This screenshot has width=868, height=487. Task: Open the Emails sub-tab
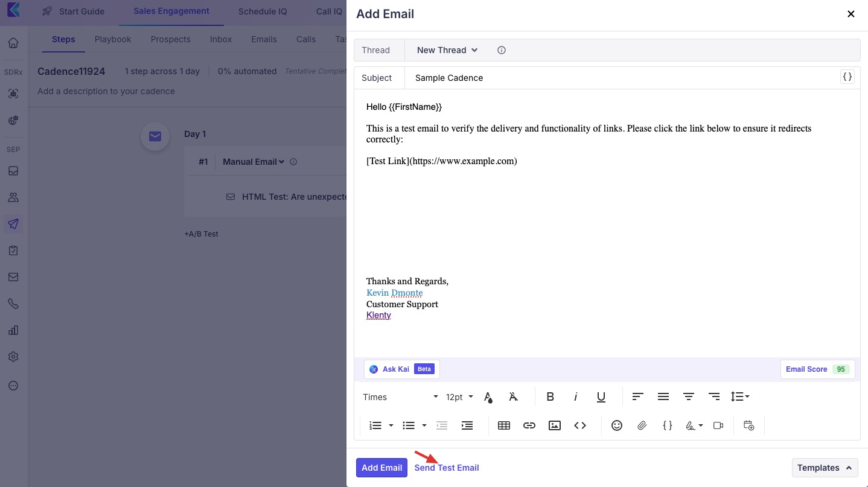pyautogui.click(x=264, y=39)
